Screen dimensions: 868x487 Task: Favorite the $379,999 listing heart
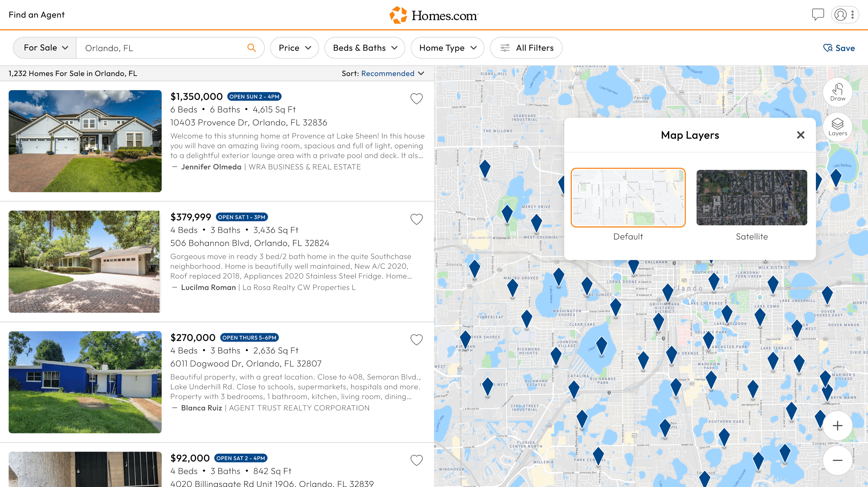tap(416, 219)
